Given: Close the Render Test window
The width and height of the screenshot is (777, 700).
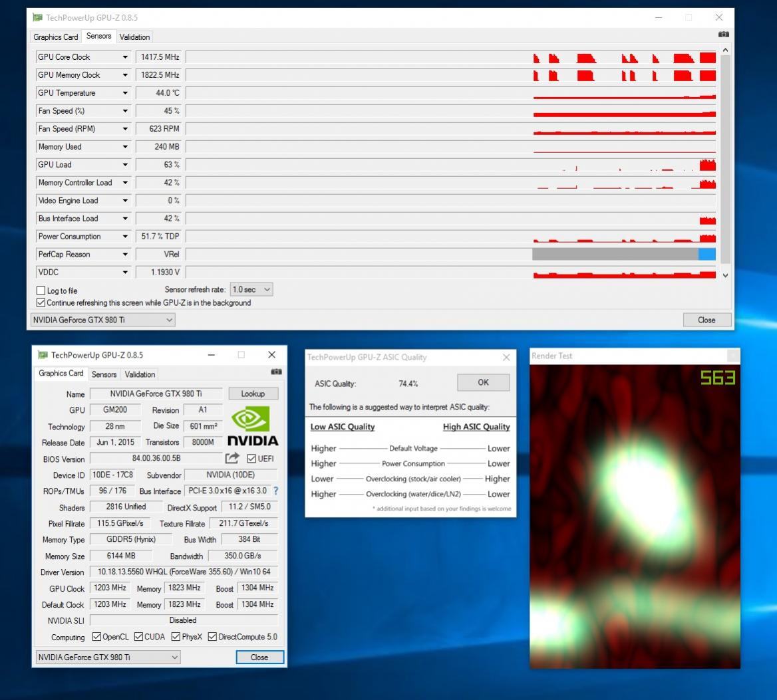Looking at the screenshot, I should [x=733, y=356].
